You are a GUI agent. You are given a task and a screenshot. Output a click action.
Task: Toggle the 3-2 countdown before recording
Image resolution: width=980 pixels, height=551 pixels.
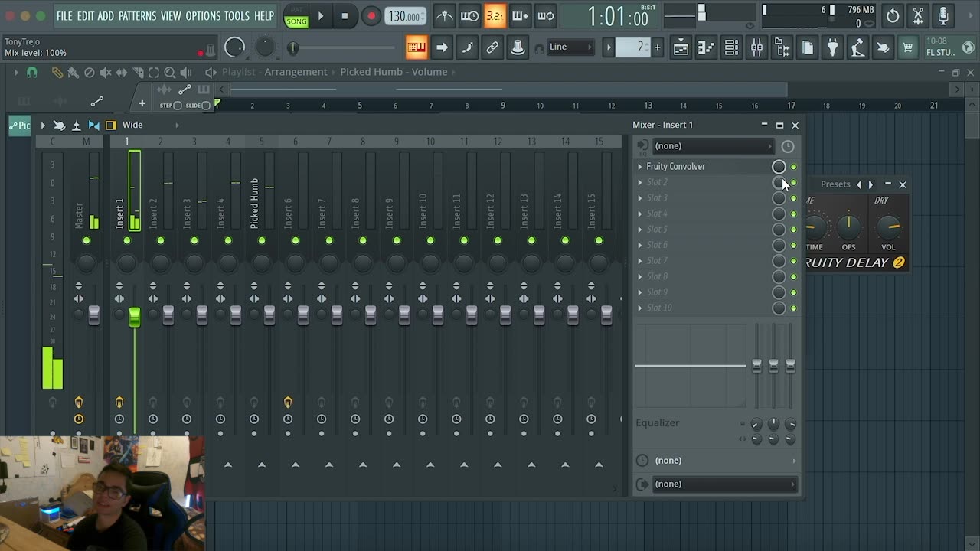pos(495,16)
